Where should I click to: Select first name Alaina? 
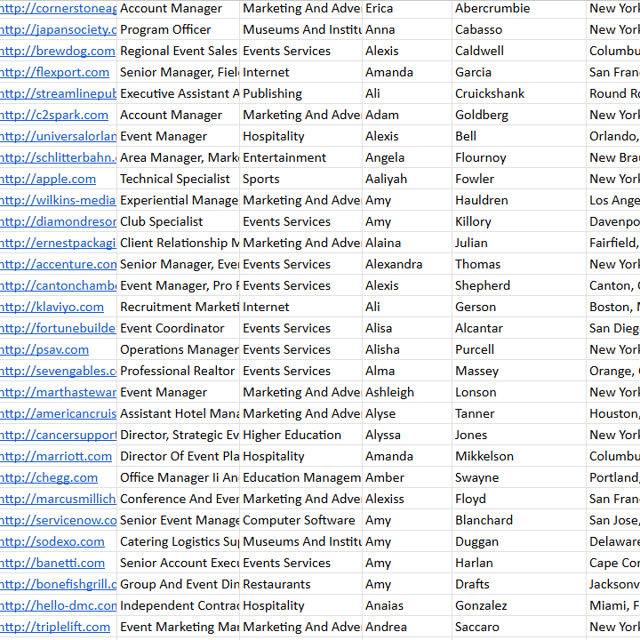tap(407, 243)
